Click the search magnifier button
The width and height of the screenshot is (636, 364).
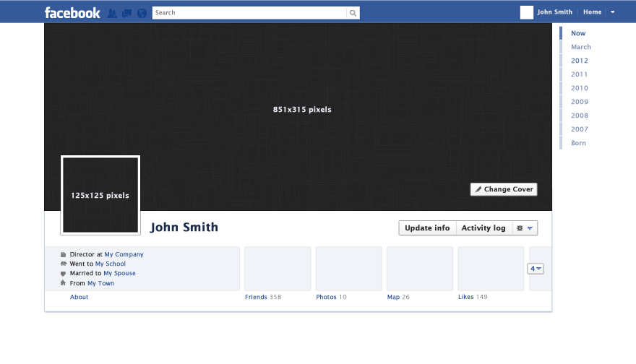(353, 13)
